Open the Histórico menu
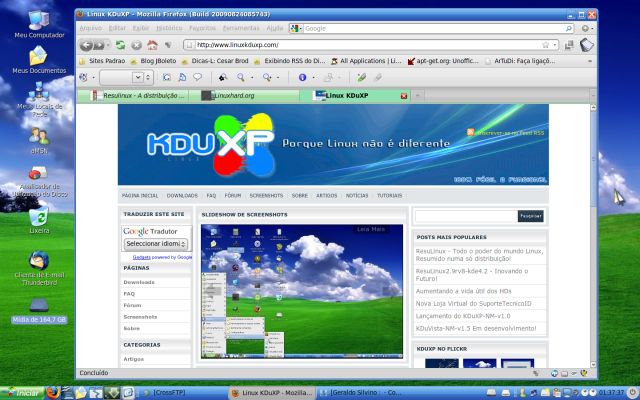 (x=169, y=28)
